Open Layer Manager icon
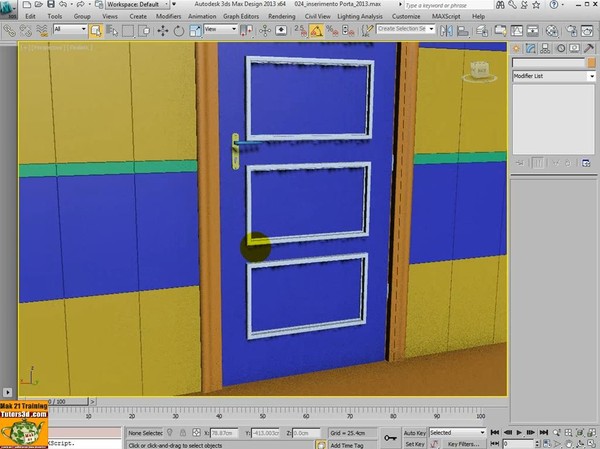Screen dimensions: 600x449 [x=482, y=31]
